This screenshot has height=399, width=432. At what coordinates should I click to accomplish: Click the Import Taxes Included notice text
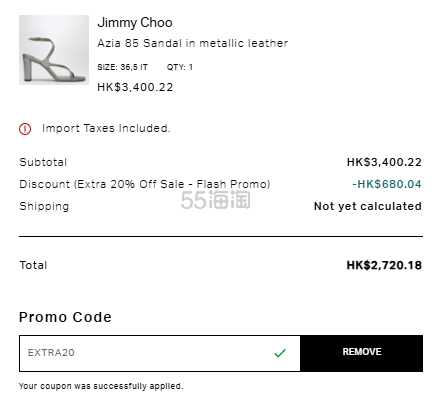(x=106, y=128)
